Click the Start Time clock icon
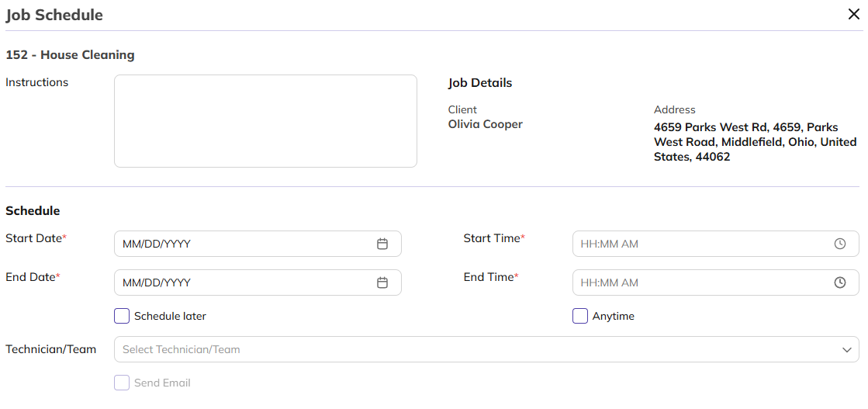This screenshot has height=409, width=868. coord(840,244)
